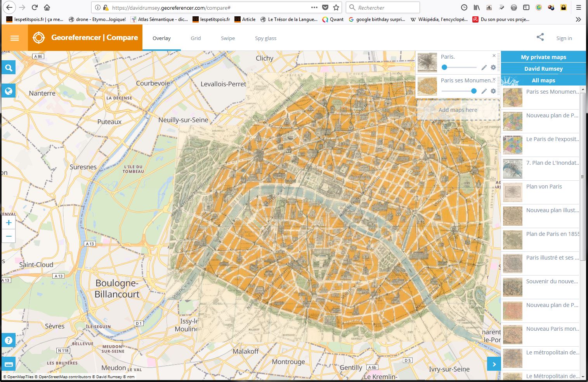Open the hamburger menu
This screenshot has height=382, width=588.
[x=15, y=38]
